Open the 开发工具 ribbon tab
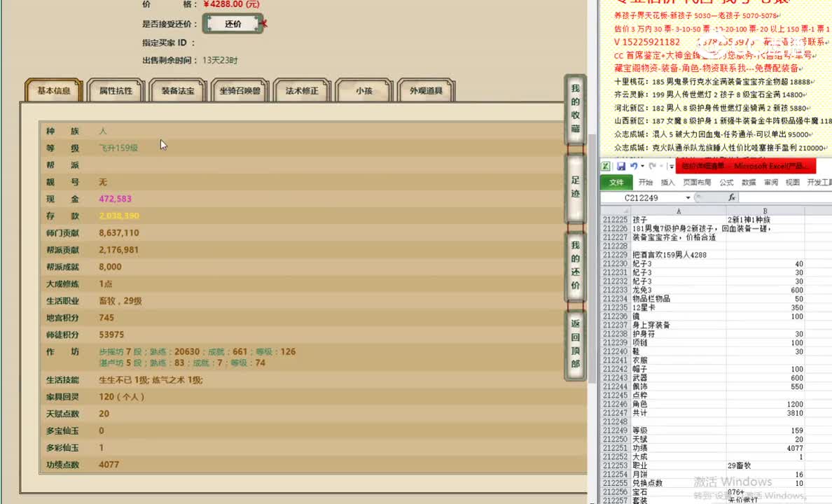832x504 pixels. coord(819,183)
